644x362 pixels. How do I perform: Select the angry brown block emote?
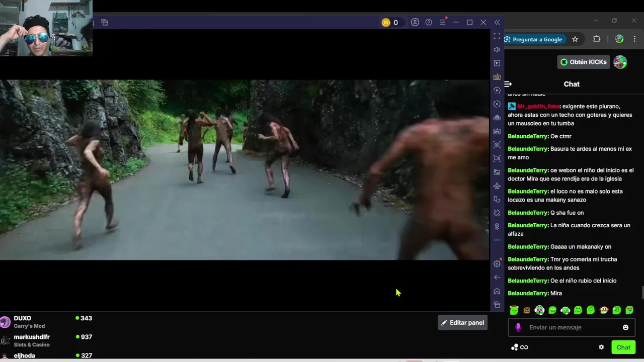tap(527, 310)
